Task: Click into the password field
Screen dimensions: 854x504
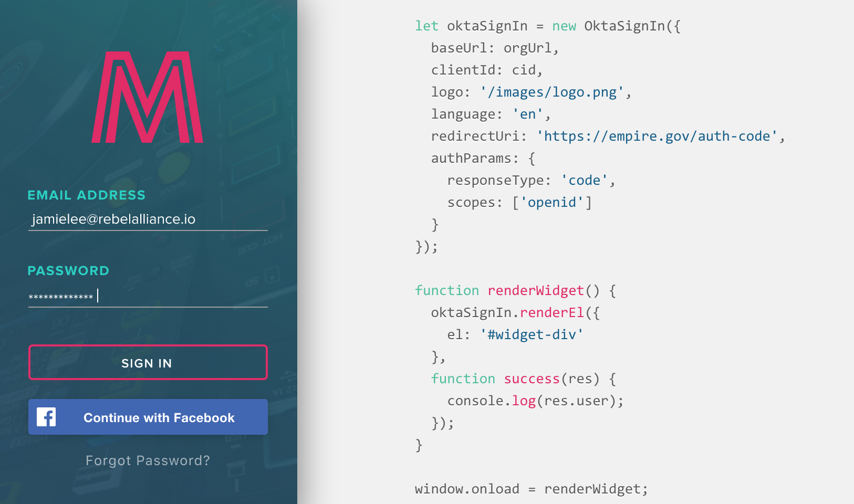Action: tap(148, 297)
